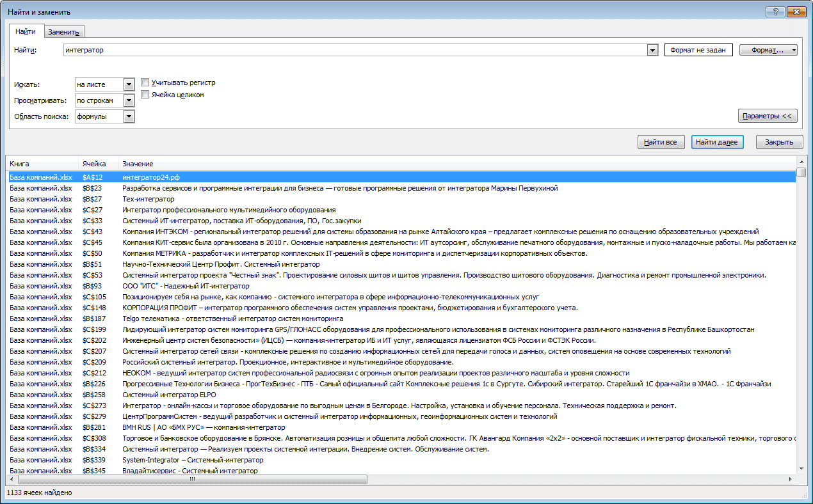The width and height of the screenshot is (813, 504).
Task: Select result row with cell $B$23
Action: [x=401, y=188]
